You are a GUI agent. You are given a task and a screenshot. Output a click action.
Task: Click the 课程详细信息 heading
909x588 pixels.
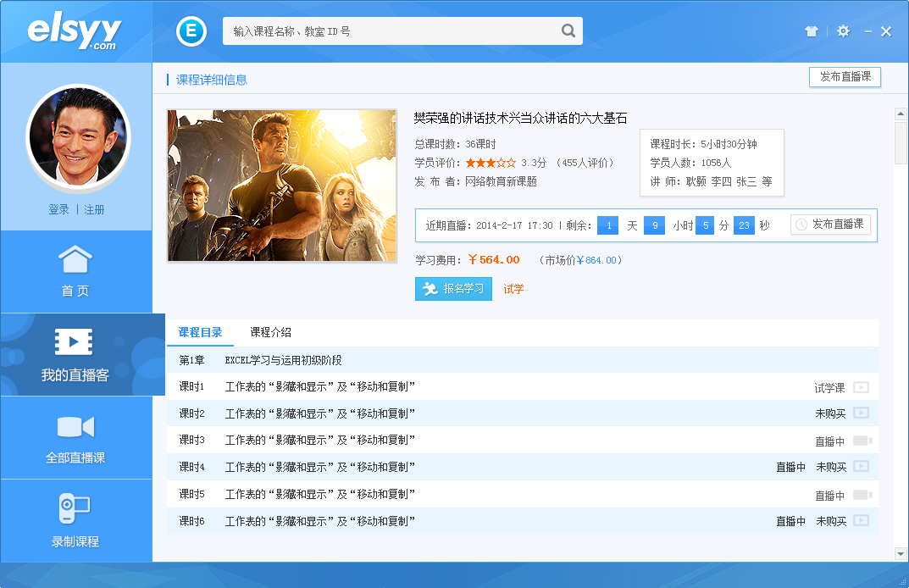pyautogui.click(x=212, y=80)
